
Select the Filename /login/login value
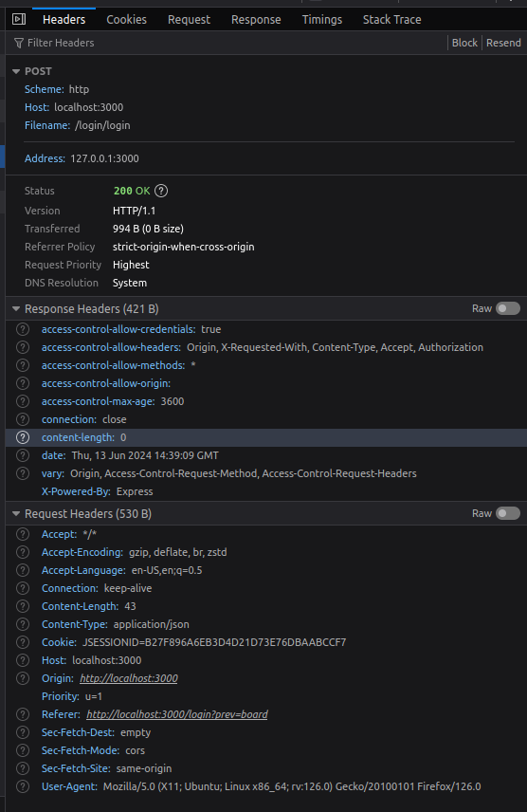(102, 126)
